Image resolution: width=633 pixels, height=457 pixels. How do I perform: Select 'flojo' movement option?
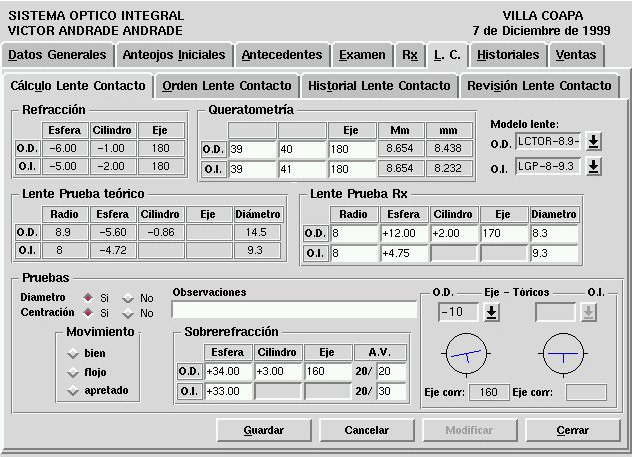(72, 372)
